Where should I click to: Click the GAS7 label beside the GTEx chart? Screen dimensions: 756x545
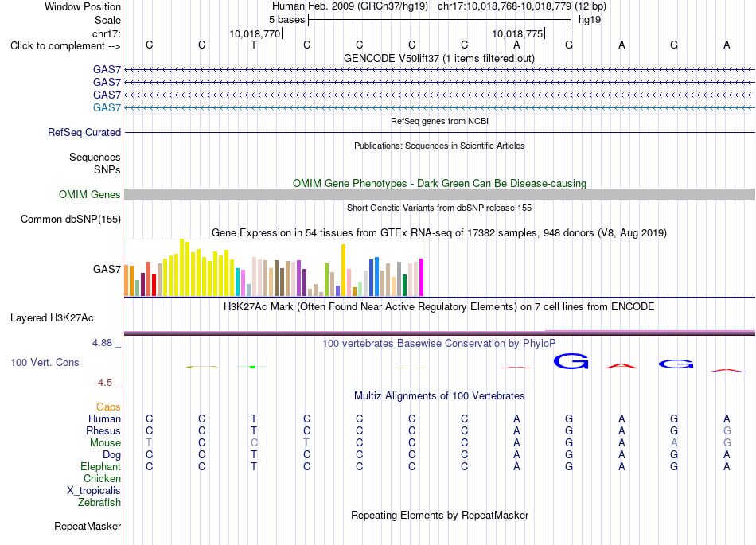(107, 269)
